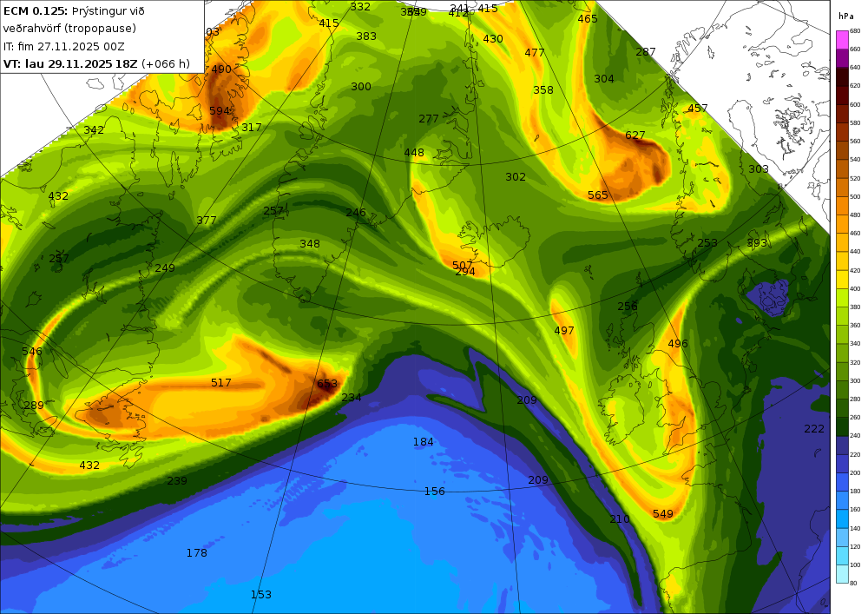Click the map value '287' at upper right
The width and height of the screenshot is (868, 614).
click(646, 51)
